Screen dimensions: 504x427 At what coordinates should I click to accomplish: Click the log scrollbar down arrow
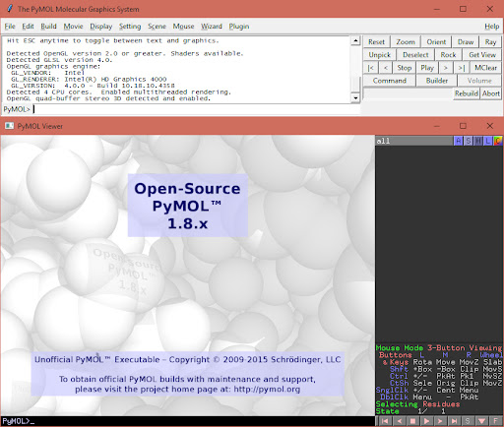(355, 98)
